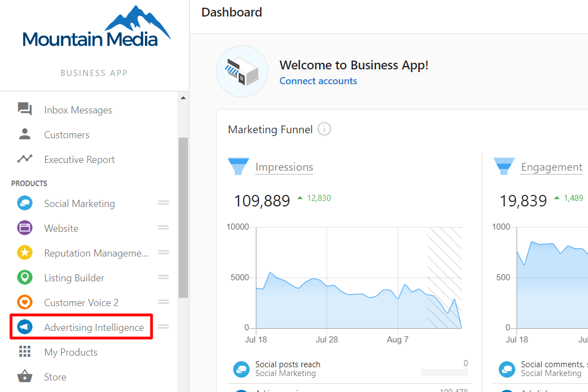Click the Customers person icon
This screenshot has height=392, width=588.
click(x=25, y=134)
